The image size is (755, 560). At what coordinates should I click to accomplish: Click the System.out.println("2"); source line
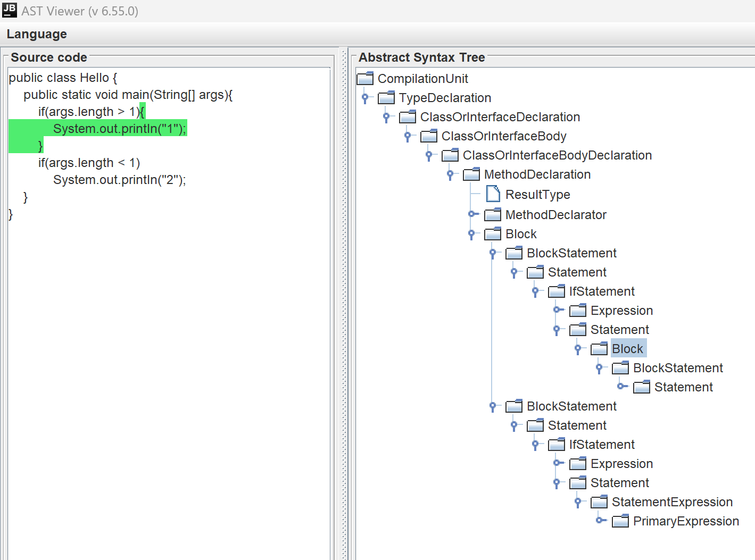click(x=120, y=180)
